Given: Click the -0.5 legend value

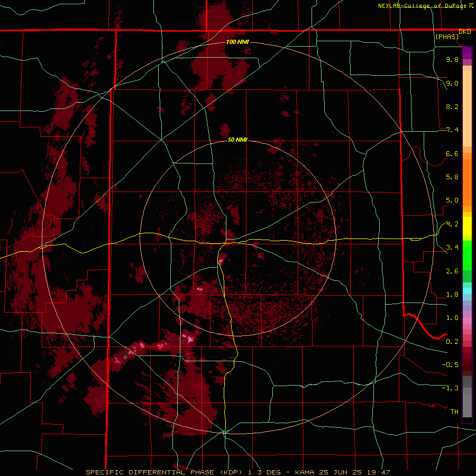Looking at the screenshot, I should [x=450, y=365].
